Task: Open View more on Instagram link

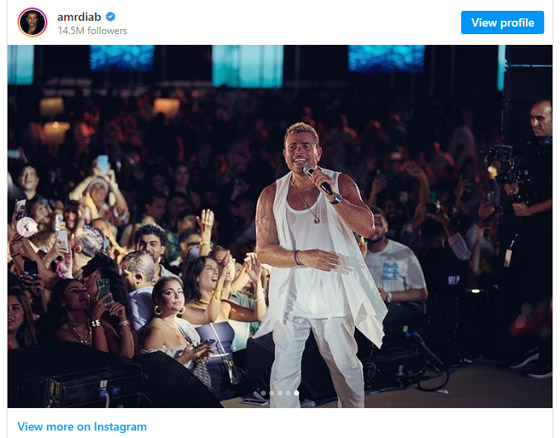Action: 82,427
